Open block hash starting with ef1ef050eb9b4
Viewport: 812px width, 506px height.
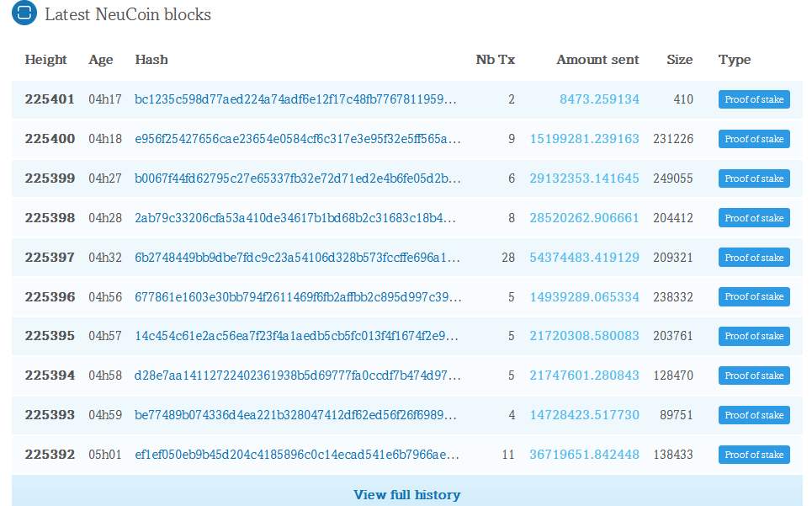[297, 454]
